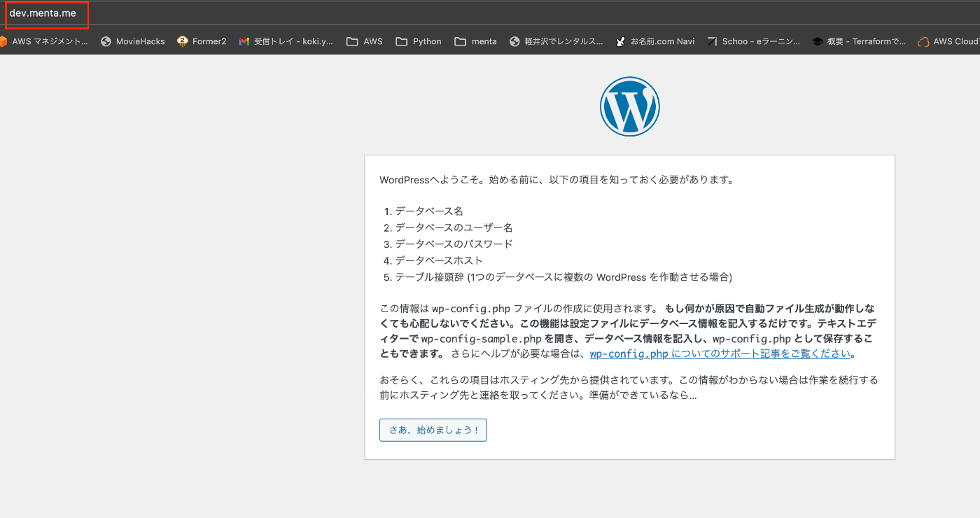Click the address bar showing dev.menta.me
This screenshot has width=980, height=518.
[x=490, y=14]
